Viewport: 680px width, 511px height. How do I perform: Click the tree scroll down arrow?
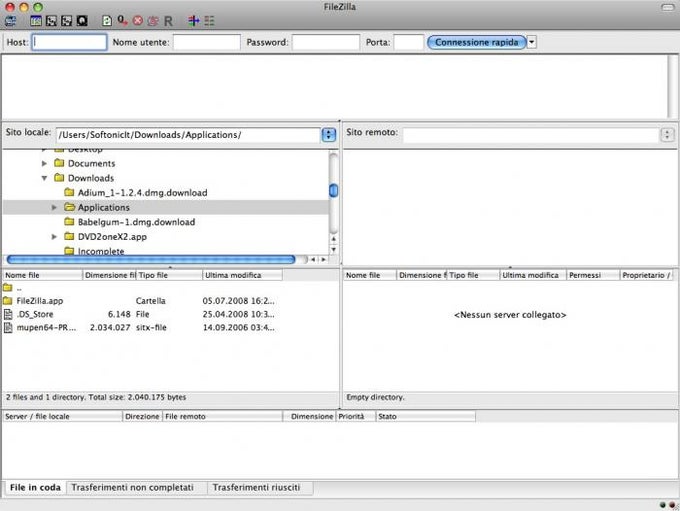point(333,249)
